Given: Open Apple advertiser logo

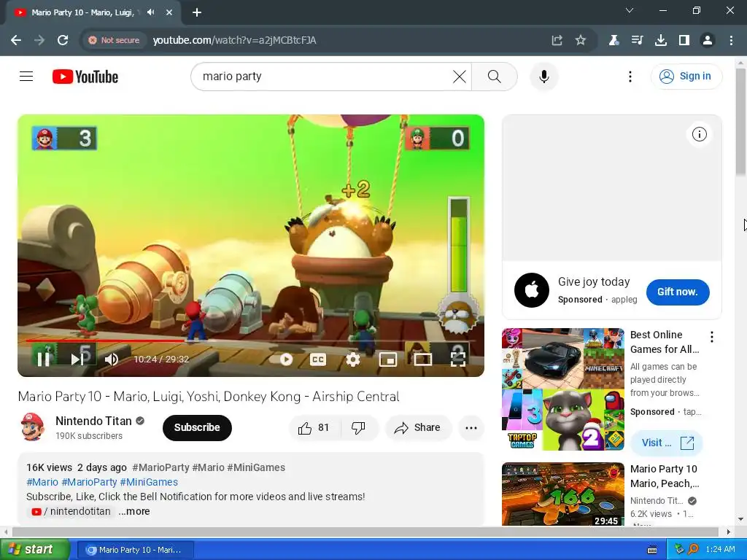Looking at the screenshot, I should [x=532, y=290].
